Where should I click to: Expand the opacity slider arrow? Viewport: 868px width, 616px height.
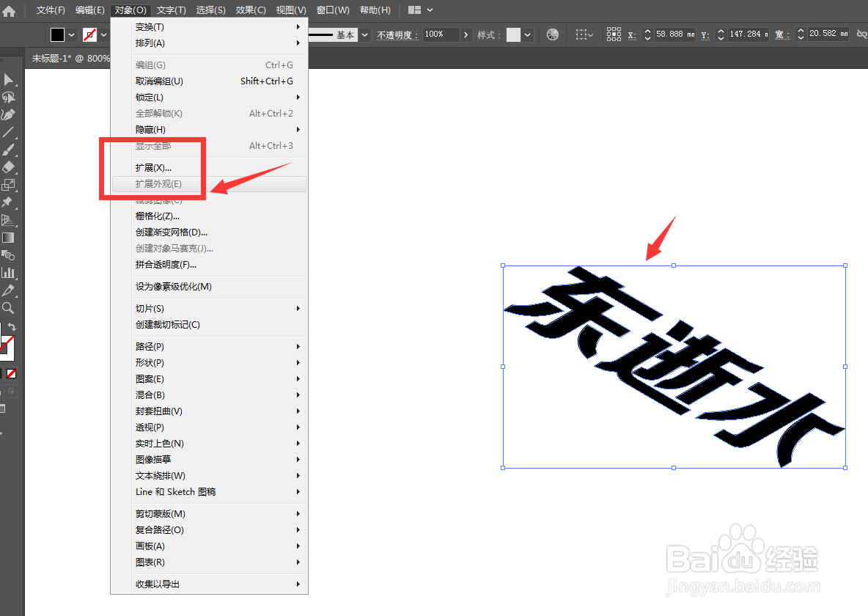point(466,35)
